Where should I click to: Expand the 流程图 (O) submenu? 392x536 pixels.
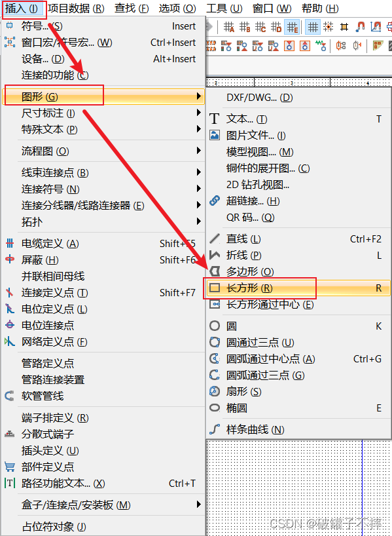tap(103, 151)
